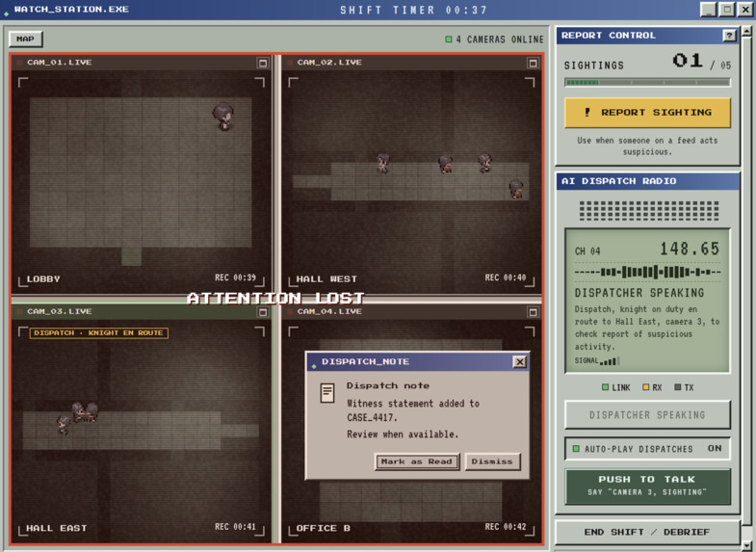Click the RX status indicator
The image size is (756, 552).
(652, 387)
